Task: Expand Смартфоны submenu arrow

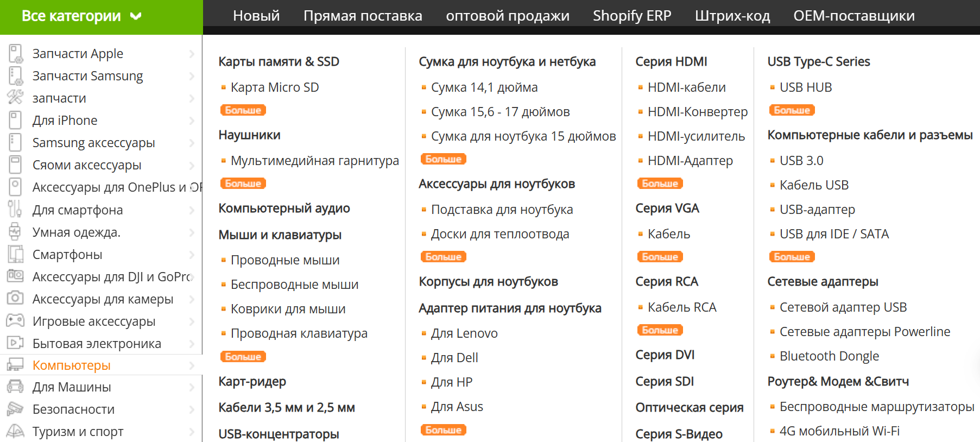Action: pos(192,255)
